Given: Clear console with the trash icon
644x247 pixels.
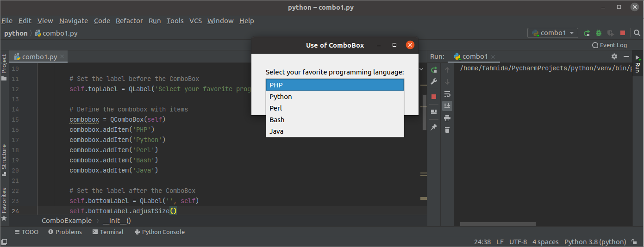Looking at the screenshot, I should 447,130.
